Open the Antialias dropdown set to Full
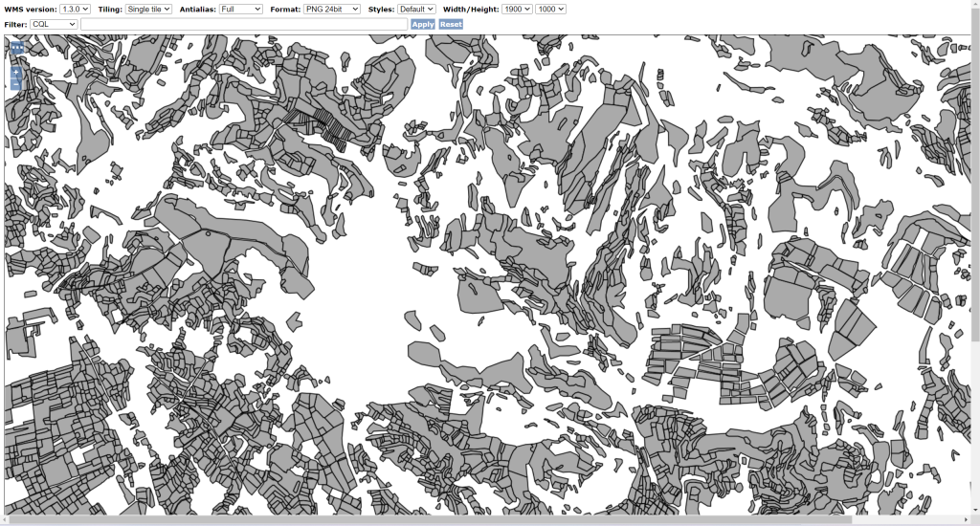The height and width of the screenshot is (526, 980). 240,9
